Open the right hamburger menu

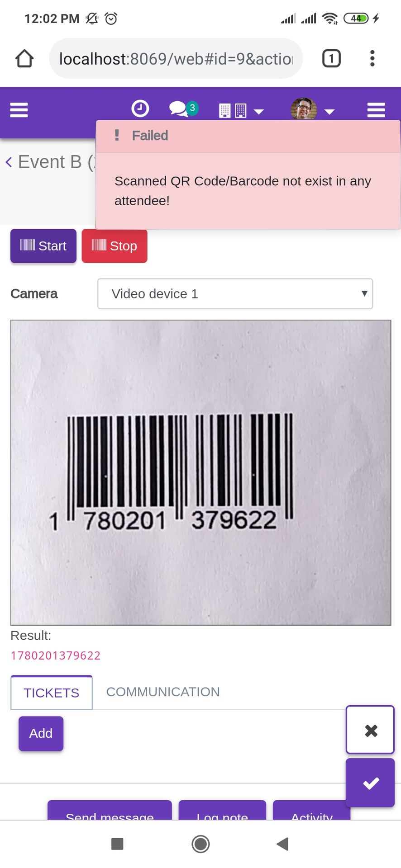[x=376, y=110]
